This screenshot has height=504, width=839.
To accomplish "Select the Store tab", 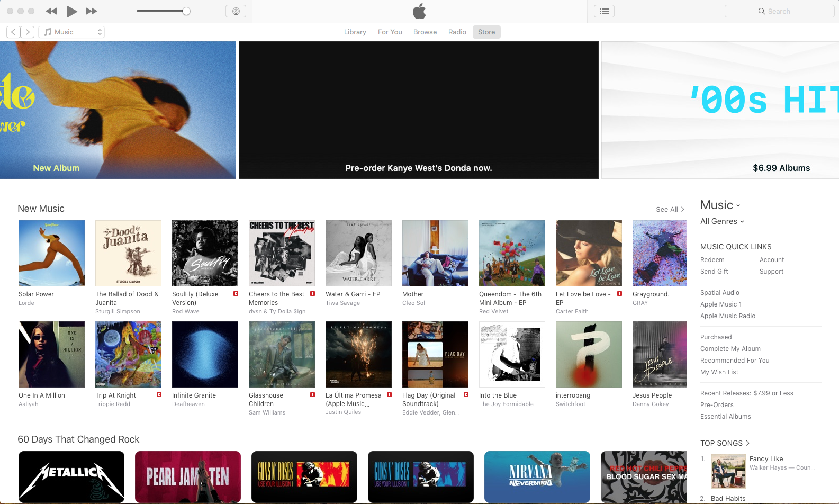I will click(x=486, y=32).
